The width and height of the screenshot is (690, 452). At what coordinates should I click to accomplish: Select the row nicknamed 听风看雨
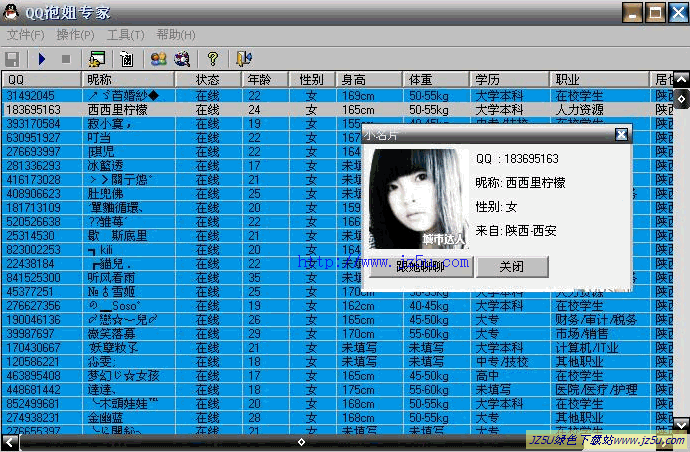click(338, 278)
